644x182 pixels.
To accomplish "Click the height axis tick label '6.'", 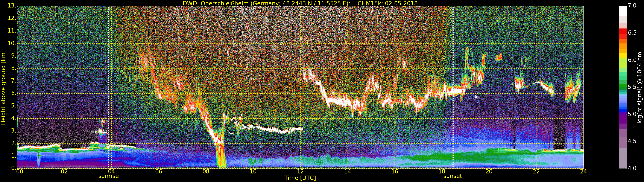I will [x=13, y=93].
